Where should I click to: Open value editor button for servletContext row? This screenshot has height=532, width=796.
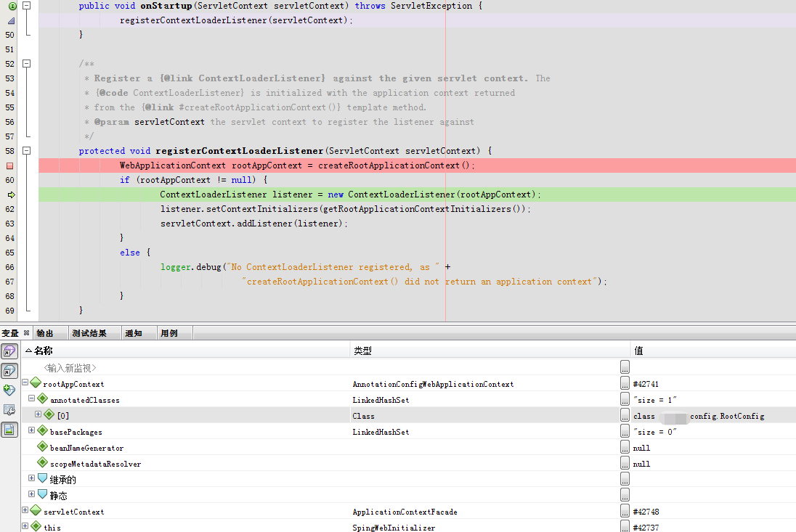pos(625,511)
